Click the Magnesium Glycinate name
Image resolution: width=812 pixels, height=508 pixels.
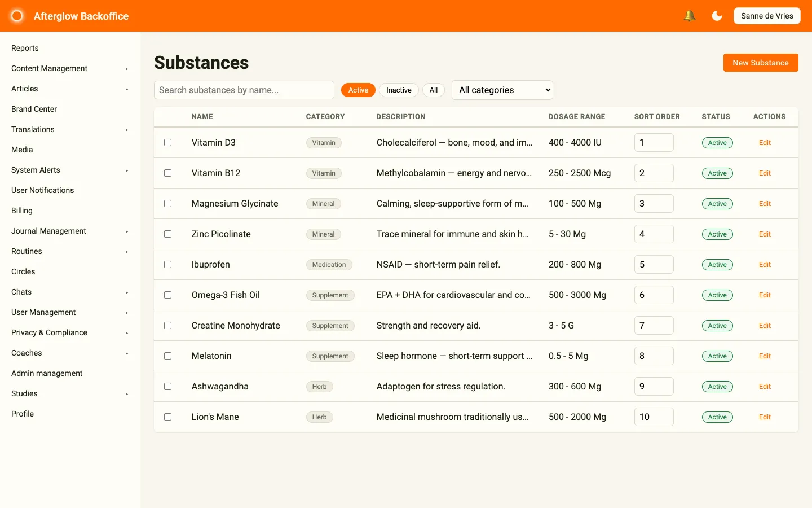pyautogui.click(x=235, y=204)
